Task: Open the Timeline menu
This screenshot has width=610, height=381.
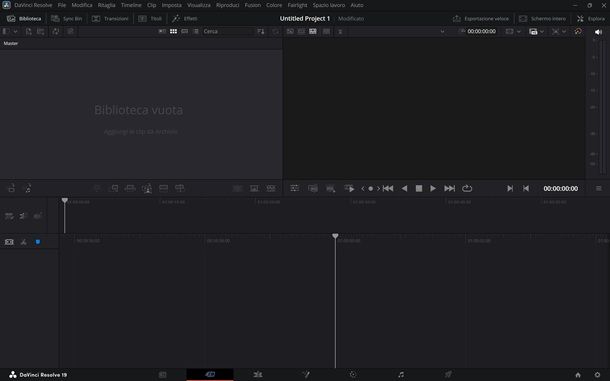Action: [x=131, y=5]
